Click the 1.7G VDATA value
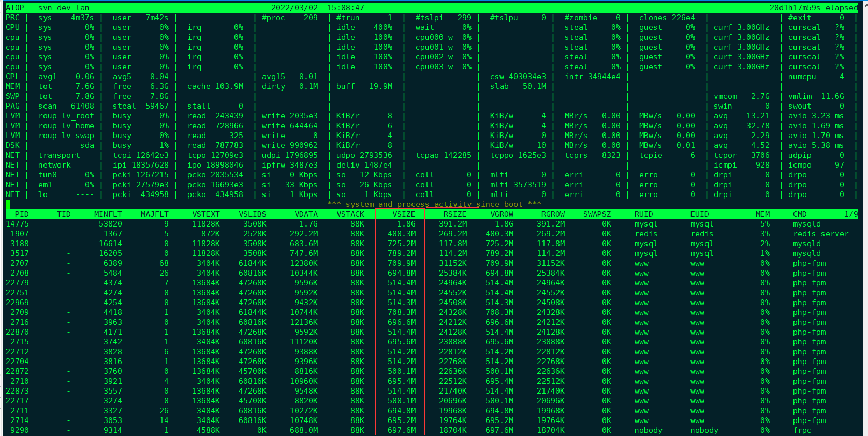Viewport: 868px width, 436px height. click(308, 224)
